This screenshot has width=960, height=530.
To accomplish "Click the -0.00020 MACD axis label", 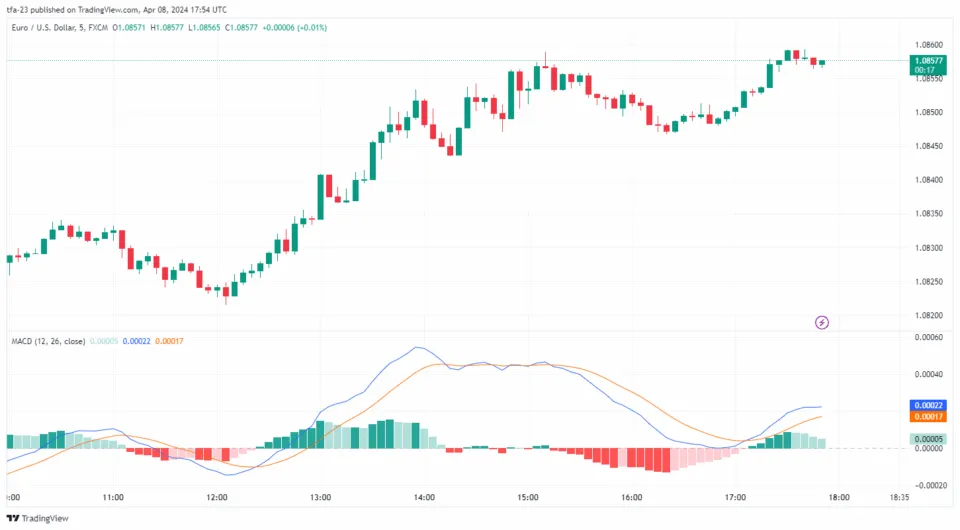I will click(928, 485).
